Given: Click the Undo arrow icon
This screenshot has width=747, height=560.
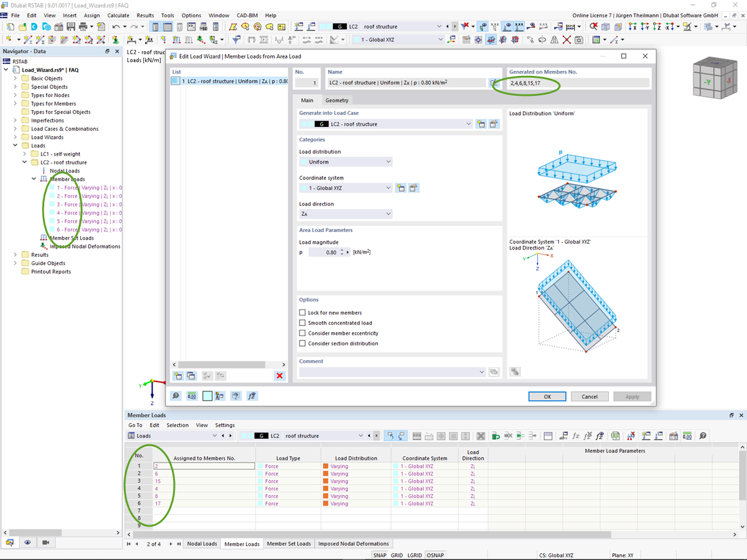Looking at the screenshot, I should click(x=116, y=27).
